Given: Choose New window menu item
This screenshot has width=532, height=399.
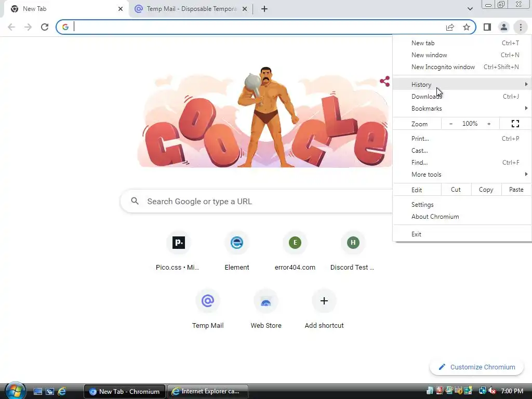Looking at the screenshot, I should pyautogui.click(x=462, y=55).
